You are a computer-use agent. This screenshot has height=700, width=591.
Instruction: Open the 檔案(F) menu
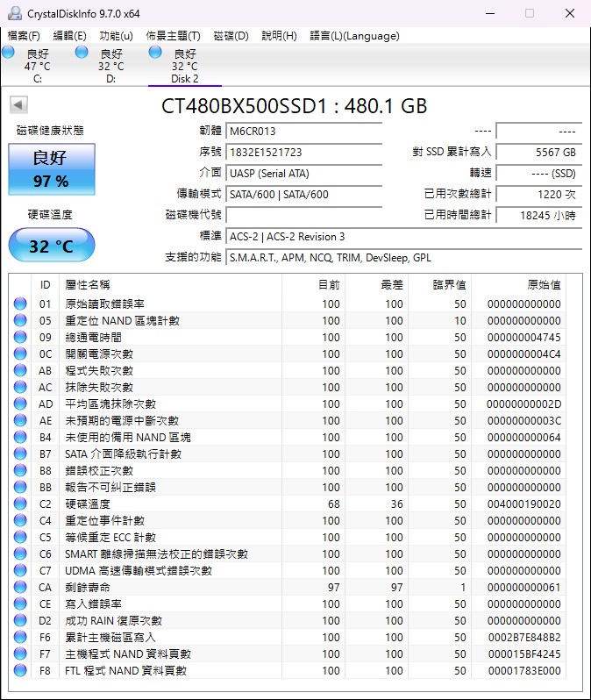(x=24, y=36)
